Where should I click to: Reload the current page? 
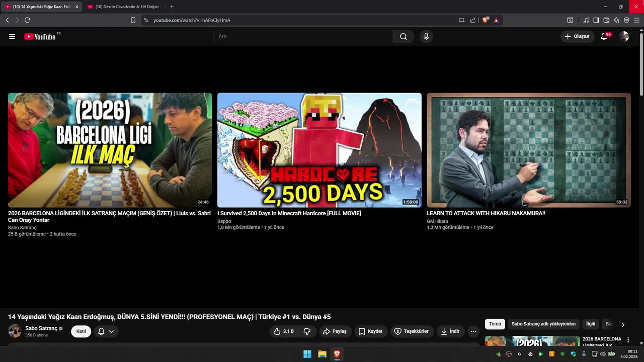[27, 20]
